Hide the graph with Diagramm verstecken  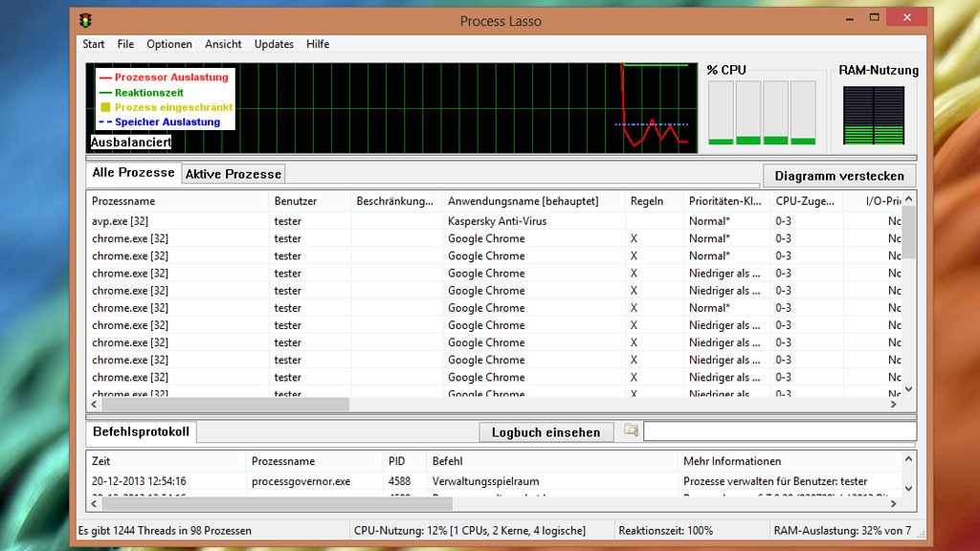[839, 176]
